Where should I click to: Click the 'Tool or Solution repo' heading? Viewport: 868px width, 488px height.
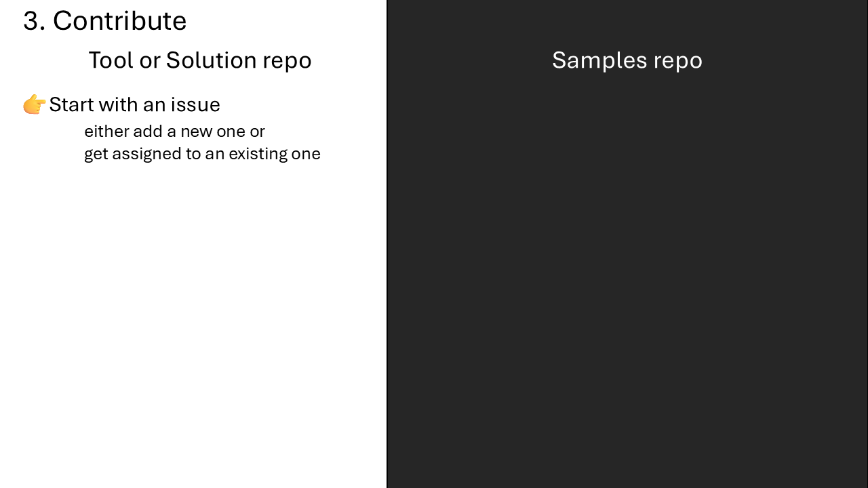tap(200, 60)
